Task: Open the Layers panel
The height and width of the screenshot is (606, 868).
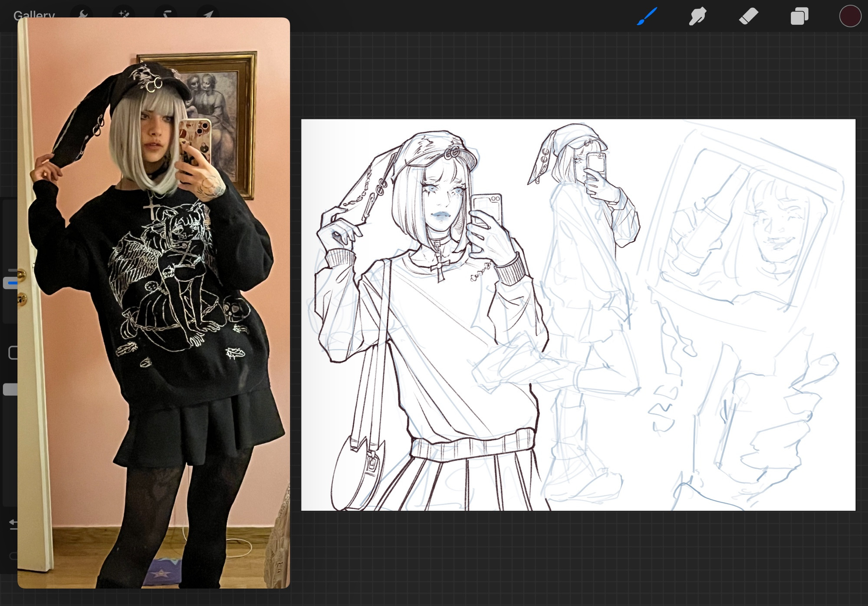Action: pos(799,16)
